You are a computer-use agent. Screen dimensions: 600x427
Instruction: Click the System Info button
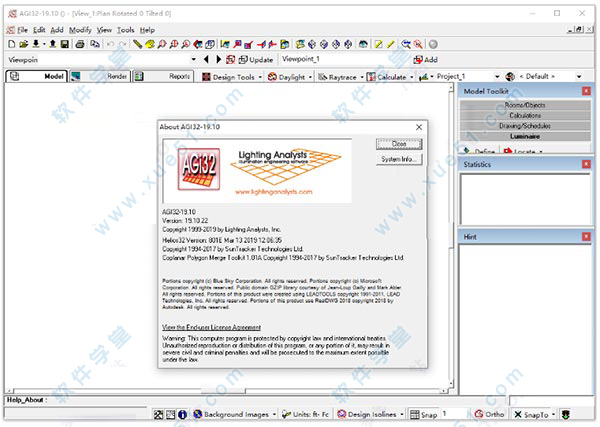398,160
